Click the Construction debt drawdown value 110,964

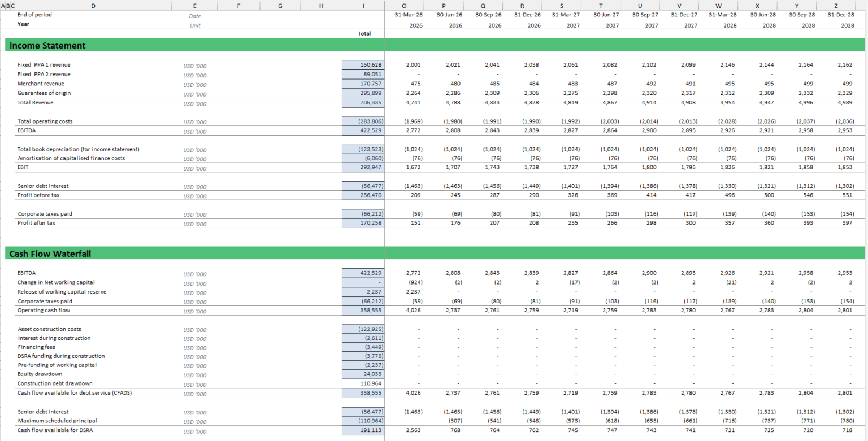(364, 383)
